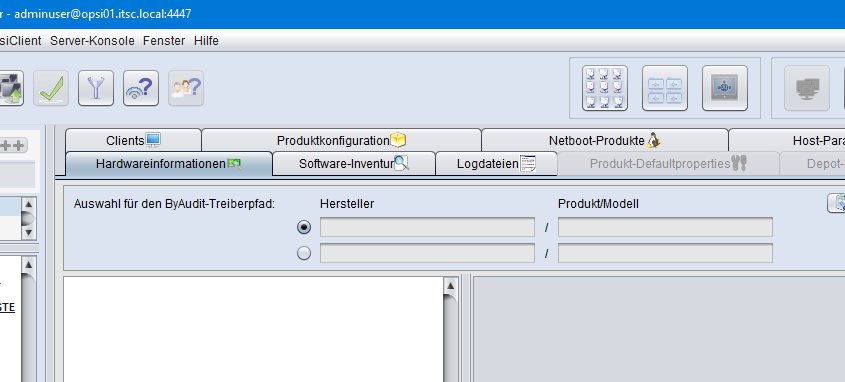Click the 'Hersteller' column label
Viewport: 845px width, 382px height.
(347, 204)
